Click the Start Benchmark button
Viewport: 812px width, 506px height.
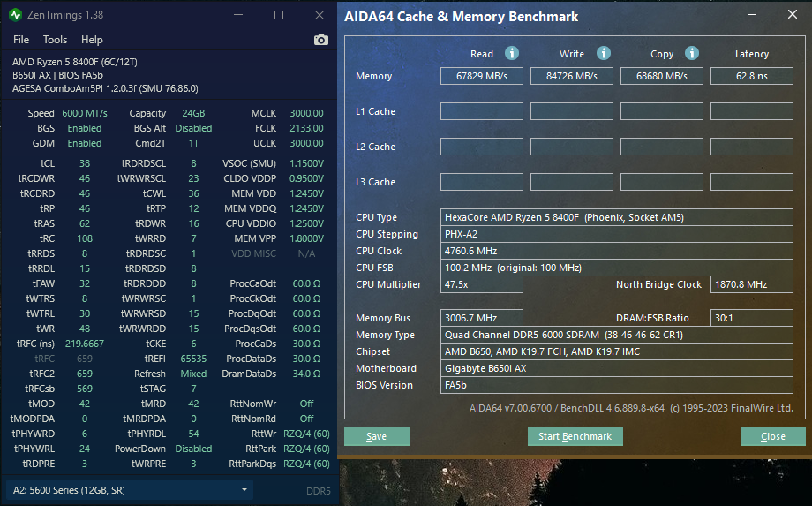tap(575, 436)
